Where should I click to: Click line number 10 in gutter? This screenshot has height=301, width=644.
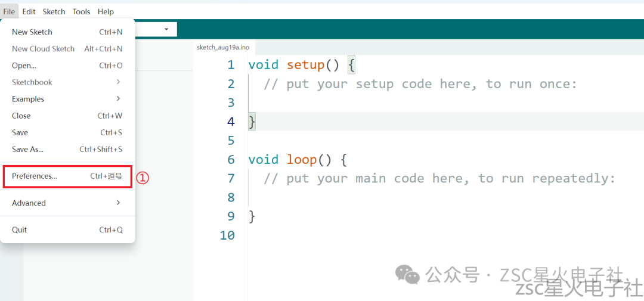click(227, 235)
